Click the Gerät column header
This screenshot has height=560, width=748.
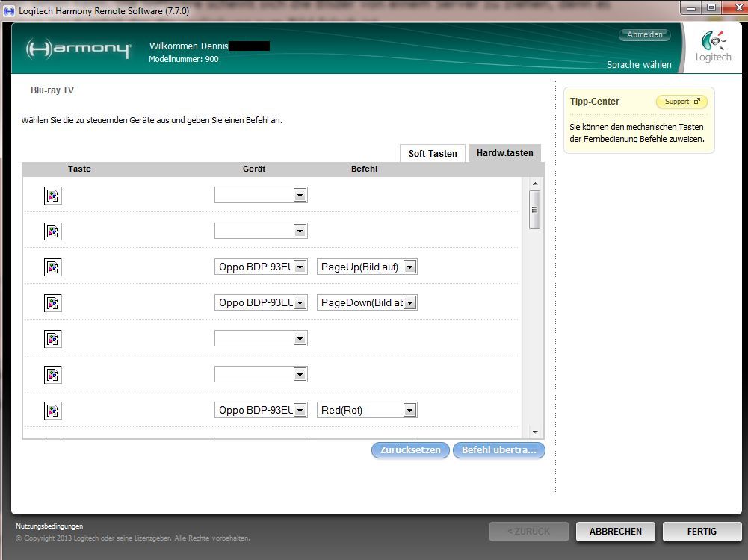[x=254, y=169]
